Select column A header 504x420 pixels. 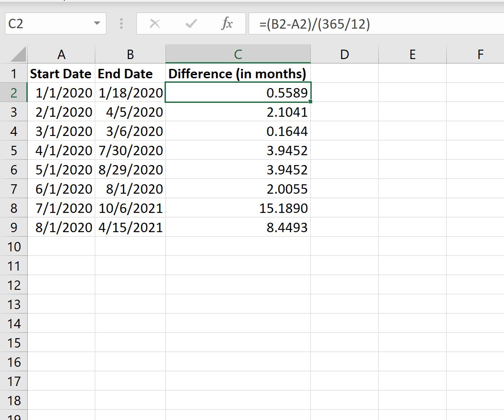coord(61,55)
